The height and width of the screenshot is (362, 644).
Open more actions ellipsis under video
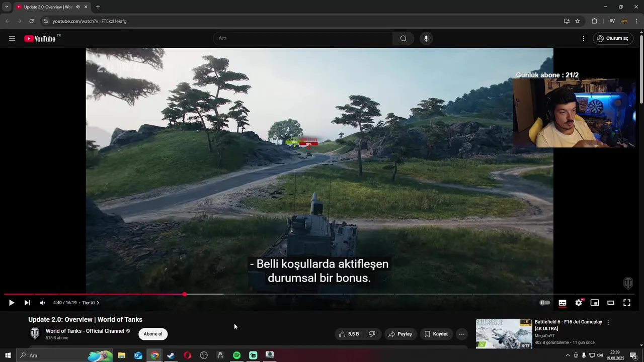tap(462, 334)
